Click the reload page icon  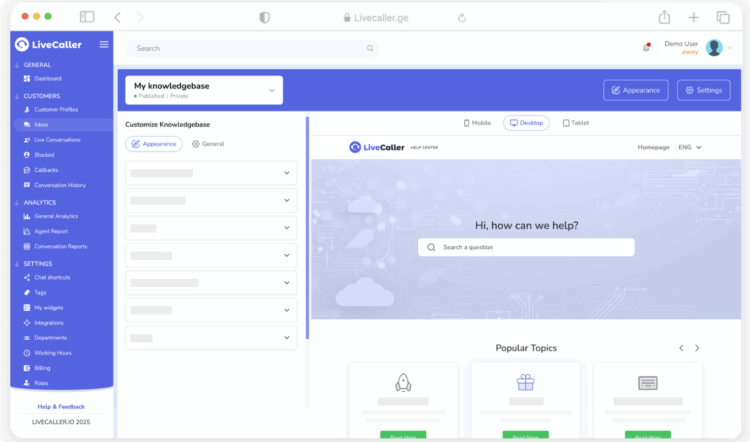pyautogui.click(x=462, y=17)
